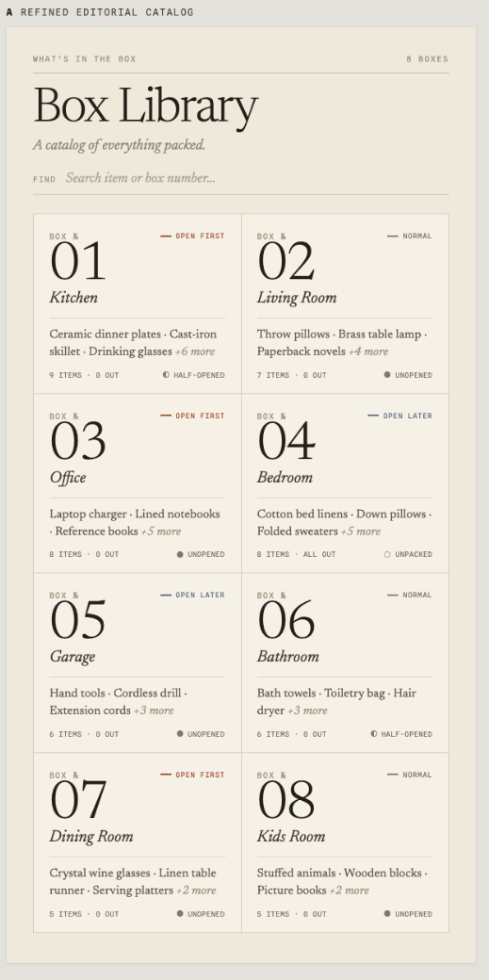Expand '+5 more' items in Bedroom box
The image size is (489, 980).
pos(360,531)
